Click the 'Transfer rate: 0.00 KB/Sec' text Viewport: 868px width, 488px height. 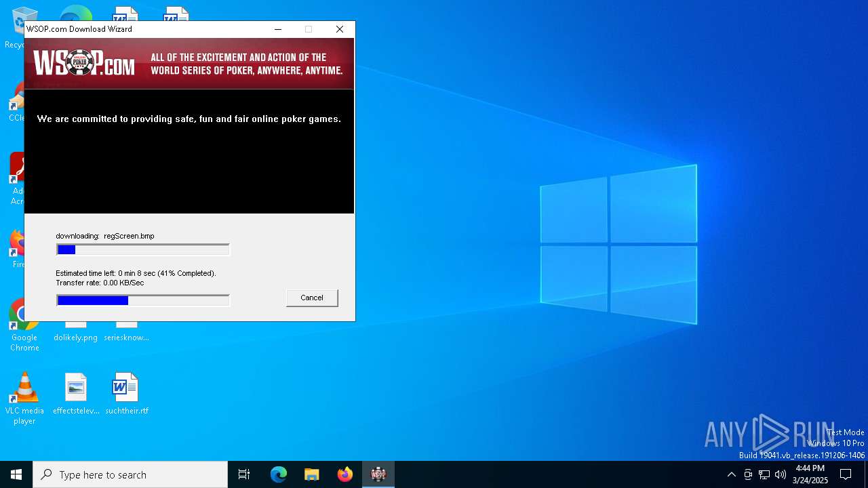pos(100,283)
